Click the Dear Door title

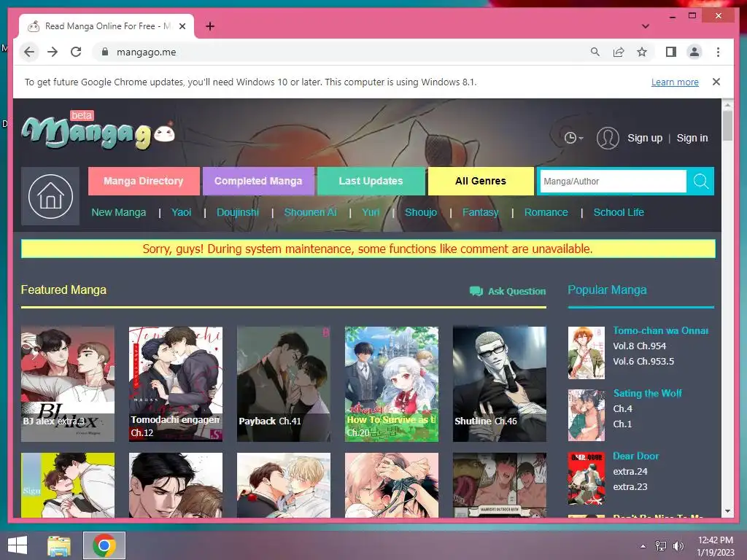(x=635, y=456)
